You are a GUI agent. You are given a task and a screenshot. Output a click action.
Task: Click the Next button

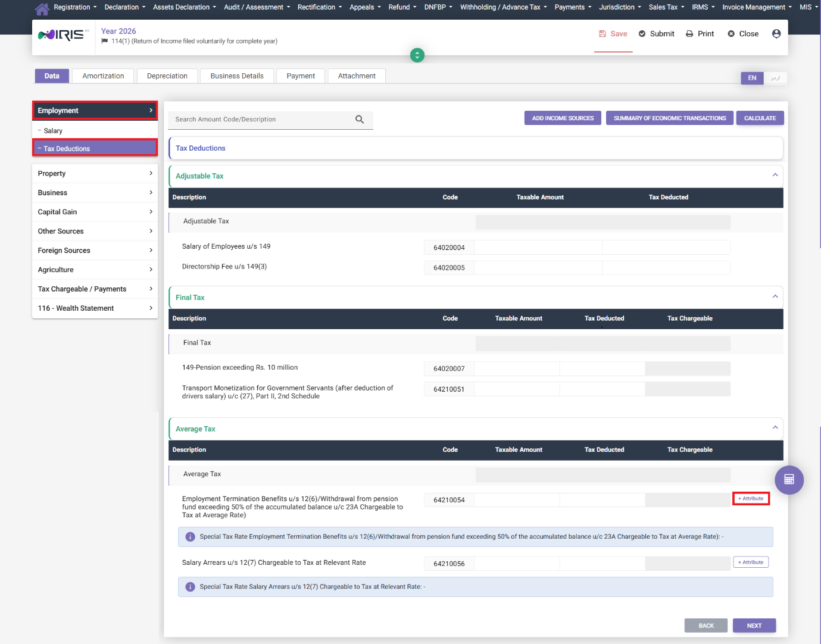pos(754,626)
